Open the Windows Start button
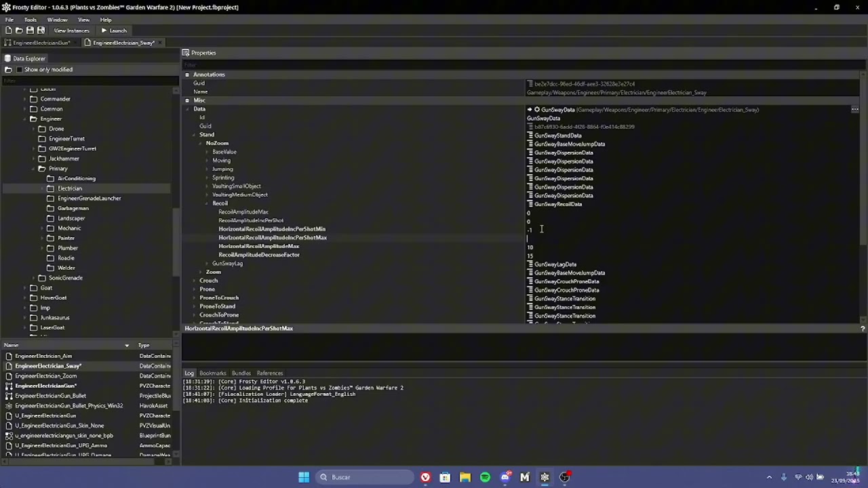The width and height of the screenshot is (868, 488). pyautogui.click(x=304, y=477)
